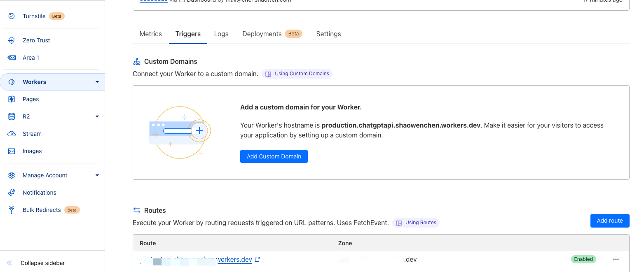
Task: Click the Images picture icon
Action: (12, 151)
